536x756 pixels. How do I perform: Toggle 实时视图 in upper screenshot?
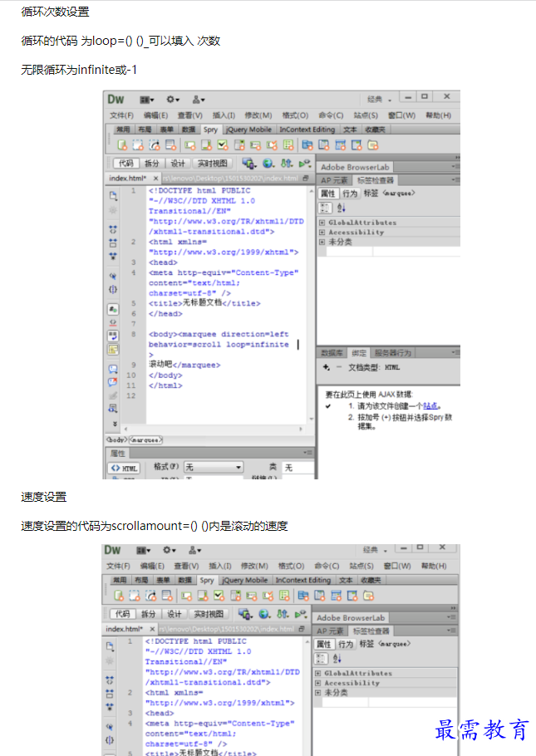(212, 164)
